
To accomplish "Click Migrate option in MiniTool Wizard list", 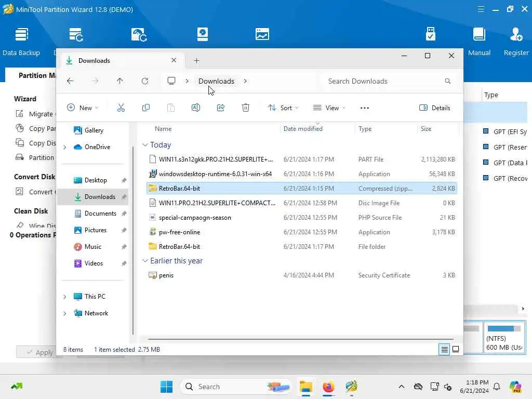I will tap(36, 114).
